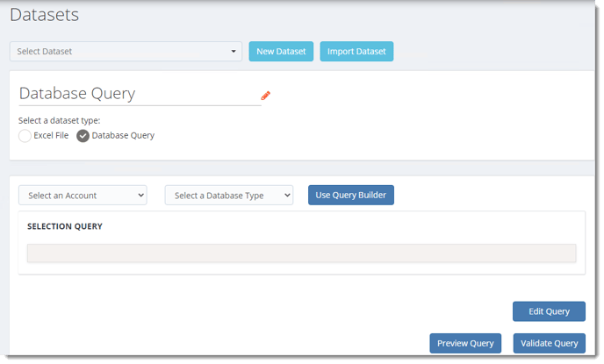Expand the Select an Account dropdown

click(x=83, y=196)
